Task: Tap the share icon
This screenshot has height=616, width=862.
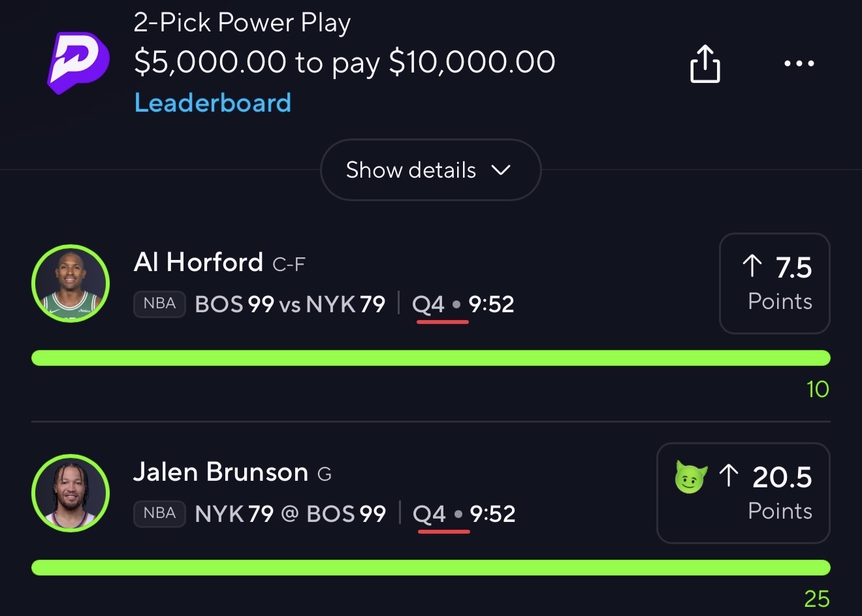Action: (x=705, y=63)
